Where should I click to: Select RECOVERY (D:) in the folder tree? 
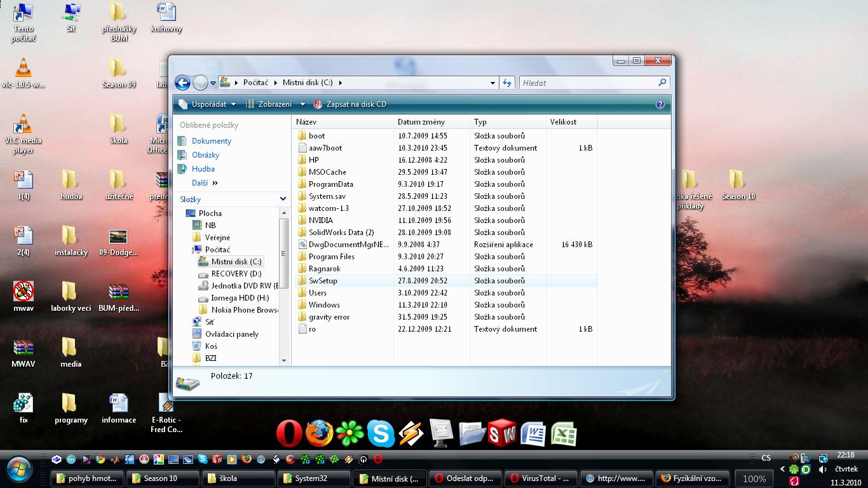point(235,274)
